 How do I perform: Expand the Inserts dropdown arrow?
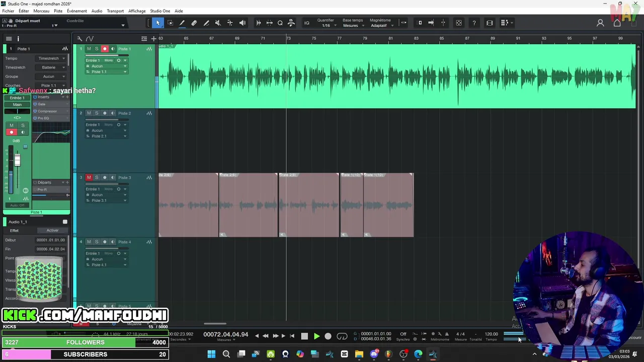point(64,97)
